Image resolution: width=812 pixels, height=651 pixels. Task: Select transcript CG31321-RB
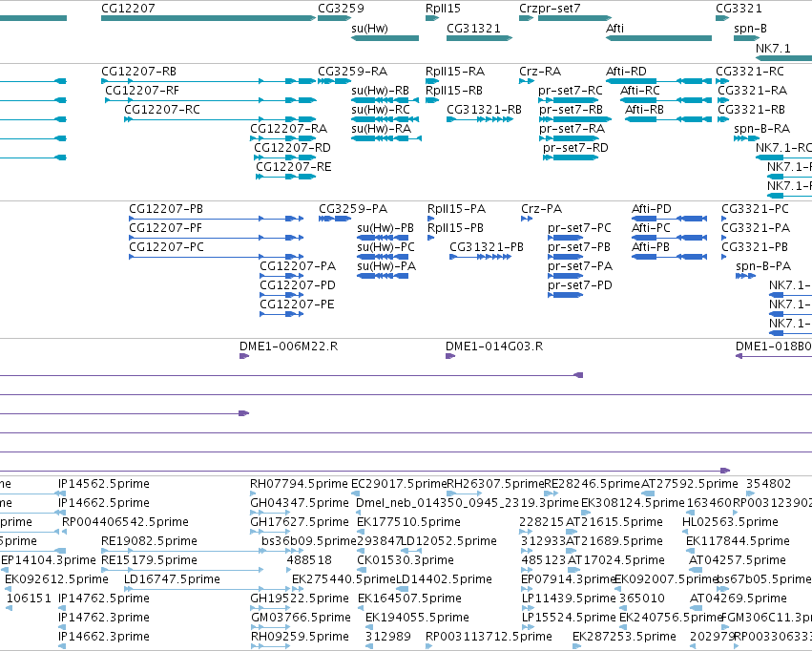tap(480, 119)
